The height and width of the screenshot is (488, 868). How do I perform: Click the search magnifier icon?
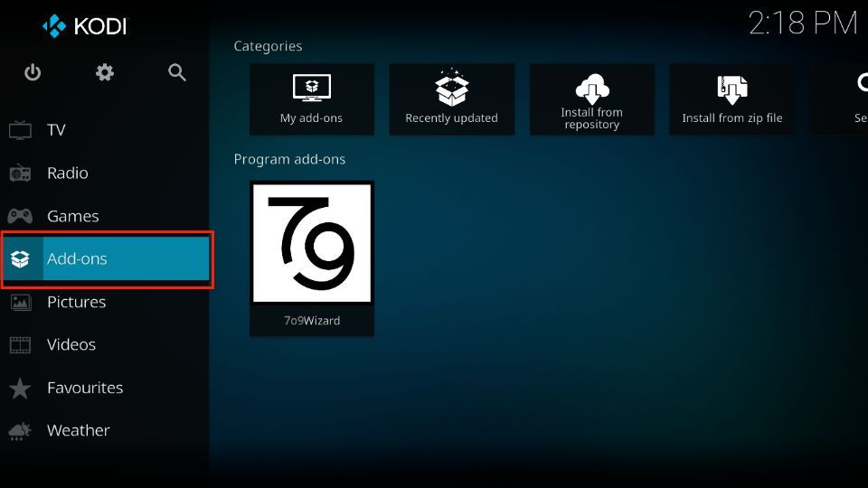click(177, 72)
